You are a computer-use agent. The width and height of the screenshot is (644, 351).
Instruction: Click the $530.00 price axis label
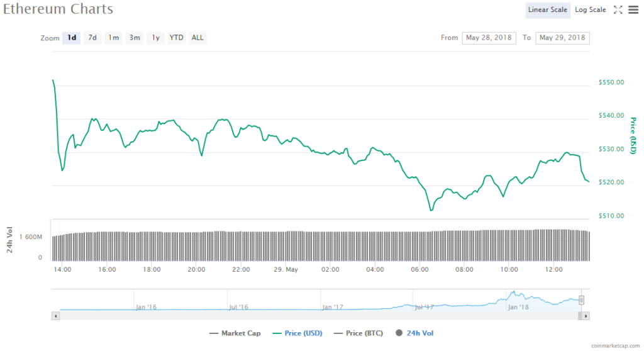click(611, 149)
